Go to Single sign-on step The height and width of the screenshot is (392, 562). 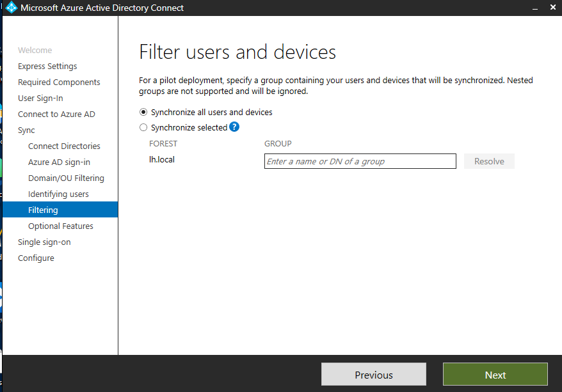44,242
